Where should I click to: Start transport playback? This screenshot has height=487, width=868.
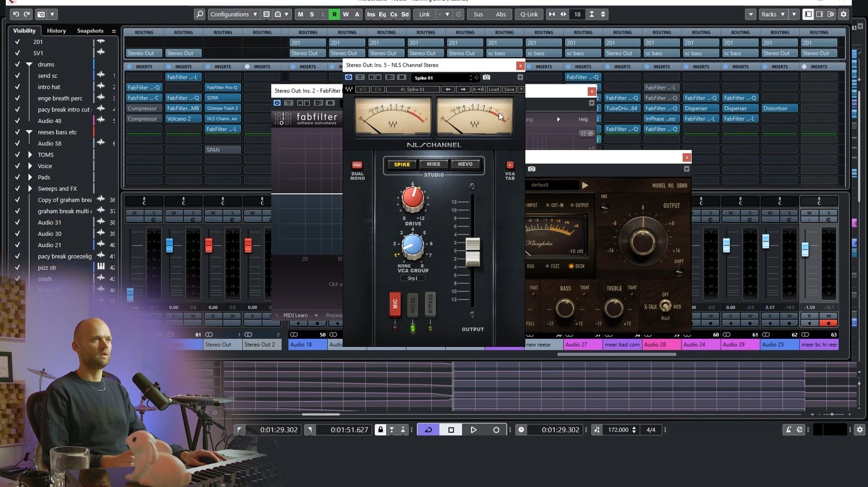473,430
